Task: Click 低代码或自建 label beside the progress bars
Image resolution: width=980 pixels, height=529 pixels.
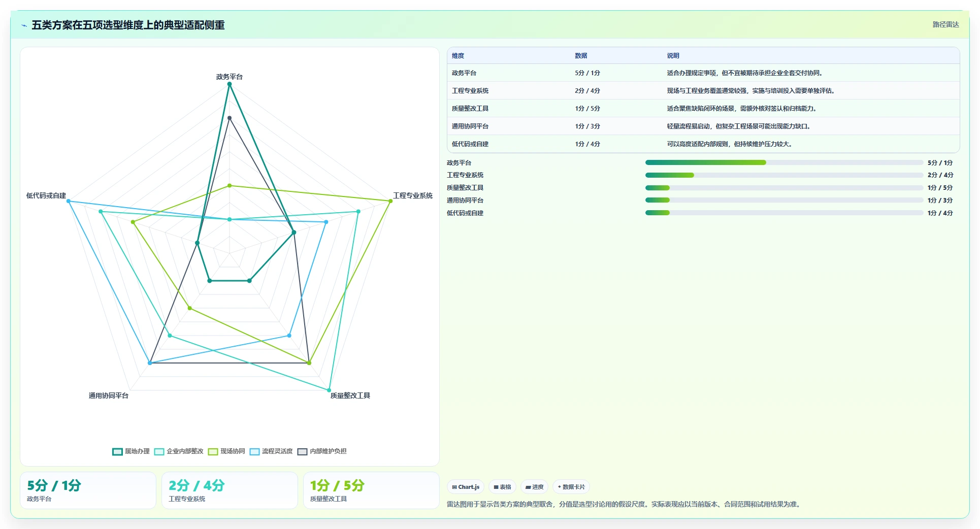Action: coord(465,213)
